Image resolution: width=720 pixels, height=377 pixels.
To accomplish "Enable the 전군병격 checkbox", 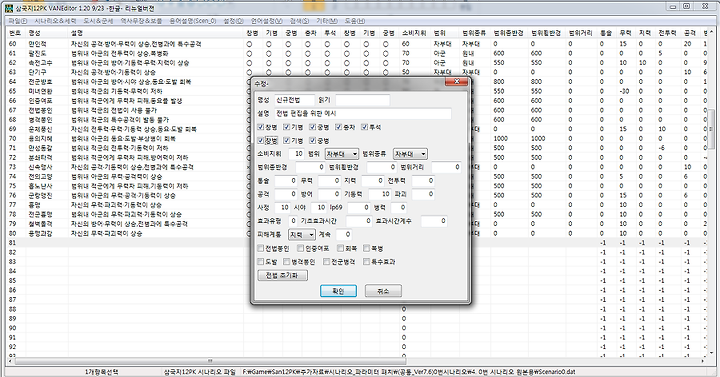I will coord(326,262).
